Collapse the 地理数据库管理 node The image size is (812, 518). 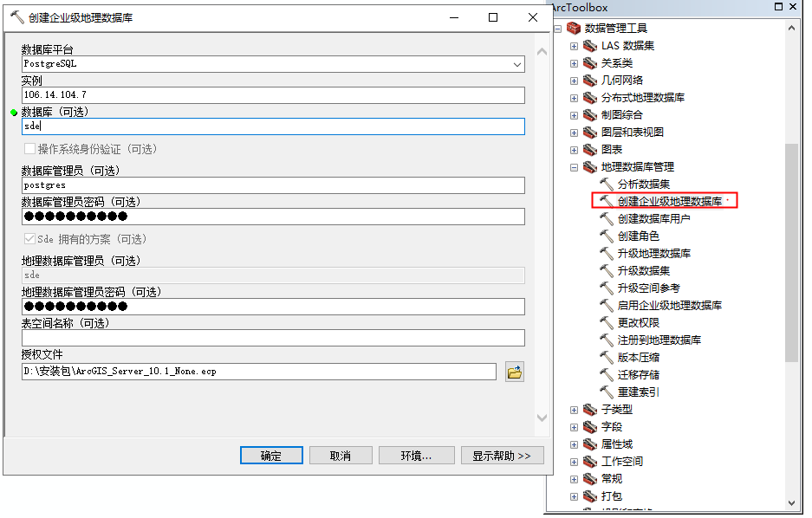point(574,168)
